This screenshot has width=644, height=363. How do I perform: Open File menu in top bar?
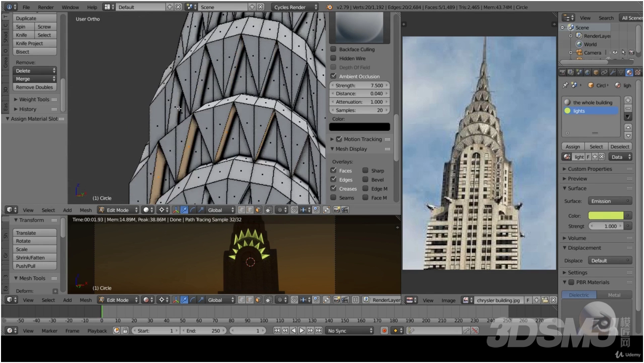pyautogui.click(x=26, y=8)
